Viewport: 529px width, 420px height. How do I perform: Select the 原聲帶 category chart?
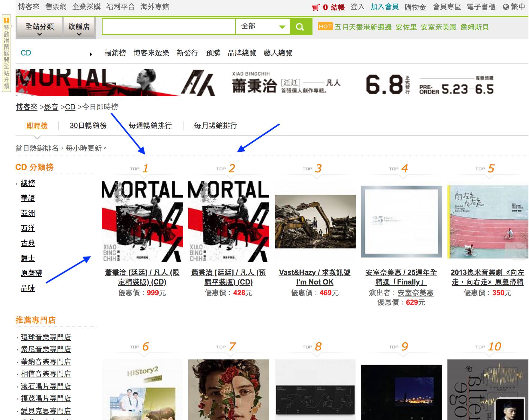pyautogui.click(x=31, y=273)
